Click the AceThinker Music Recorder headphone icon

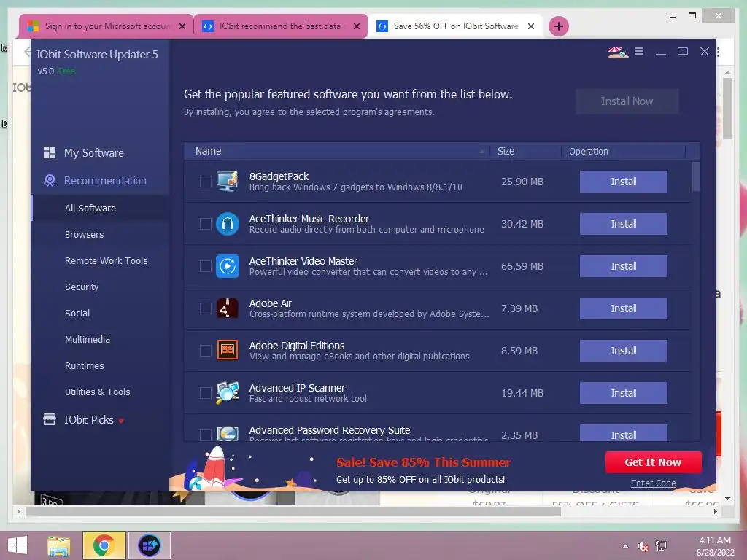pos(228,224)
